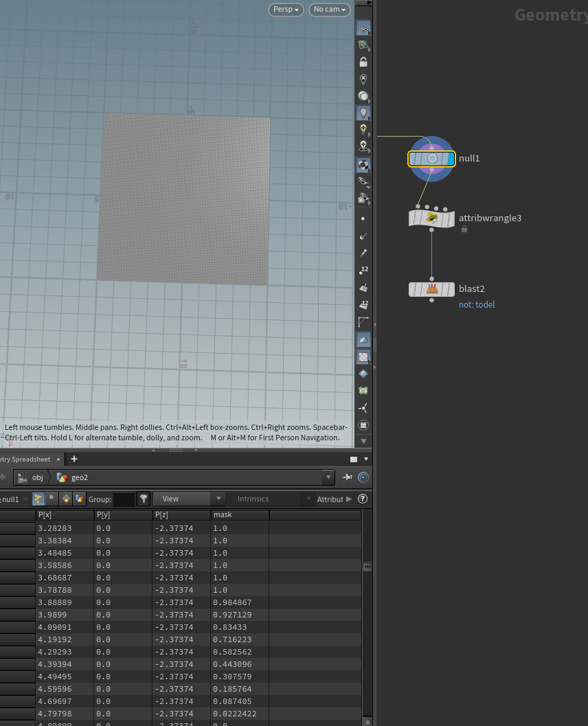The height and width of the screenshot is (726, 588).
Task: Click the blue diamond display option icon
Action: [x=363, y=374]
